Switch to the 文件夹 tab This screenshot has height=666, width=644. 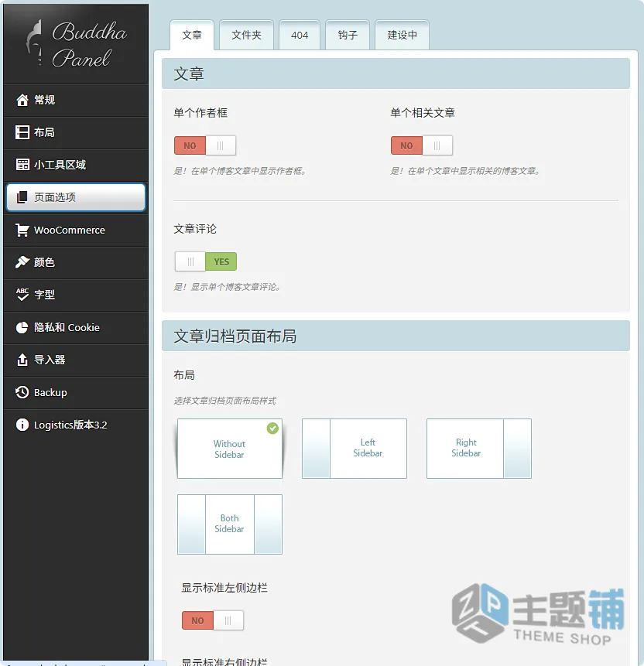point(247,35)
